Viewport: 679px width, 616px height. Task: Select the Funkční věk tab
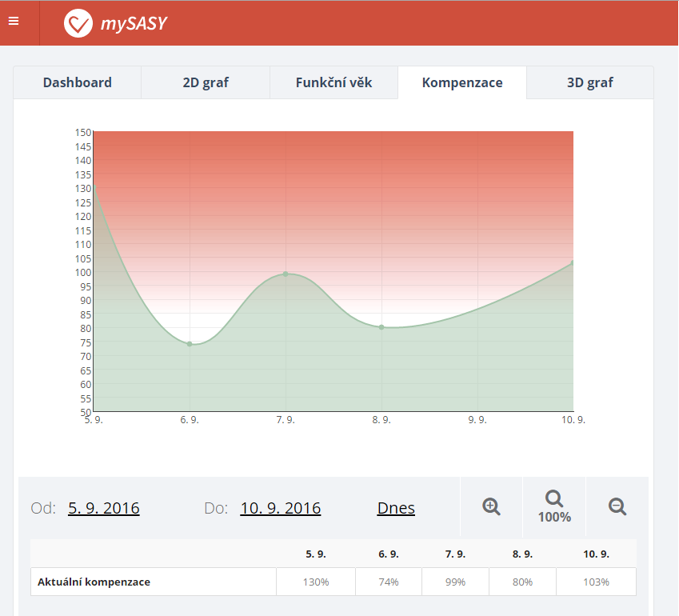tap(334, 82)
